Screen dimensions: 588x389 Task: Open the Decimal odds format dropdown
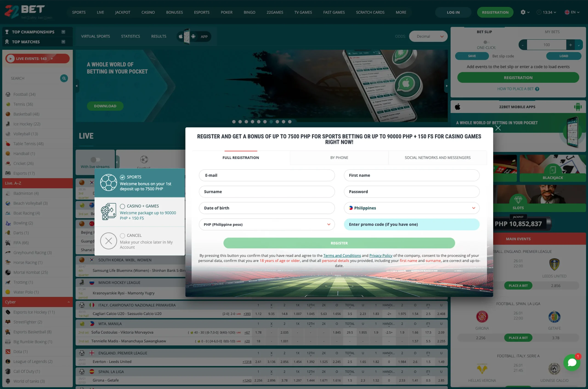point(428,37)
